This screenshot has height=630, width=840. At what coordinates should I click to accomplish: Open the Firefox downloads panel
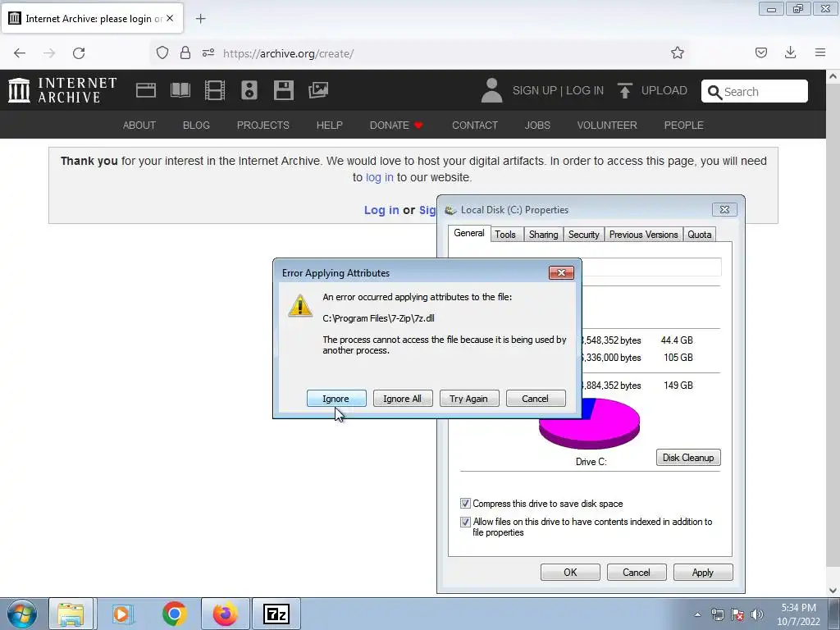[x=790, y=52]
